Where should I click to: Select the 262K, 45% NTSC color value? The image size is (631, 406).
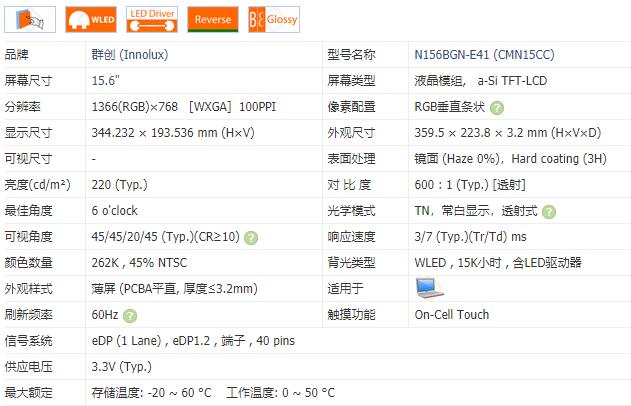[139, 263]
